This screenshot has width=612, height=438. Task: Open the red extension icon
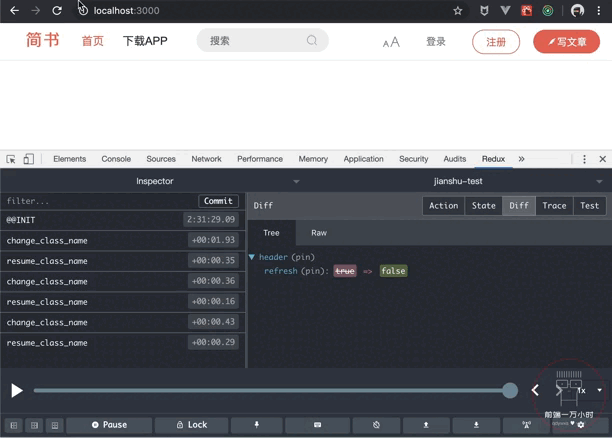[527, 11]
